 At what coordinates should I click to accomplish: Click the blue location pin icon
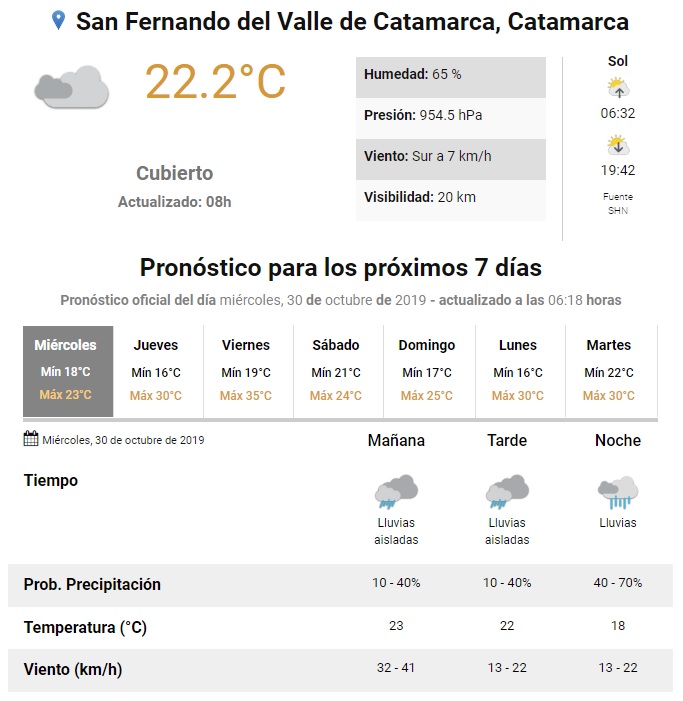[x=58, y=21]
